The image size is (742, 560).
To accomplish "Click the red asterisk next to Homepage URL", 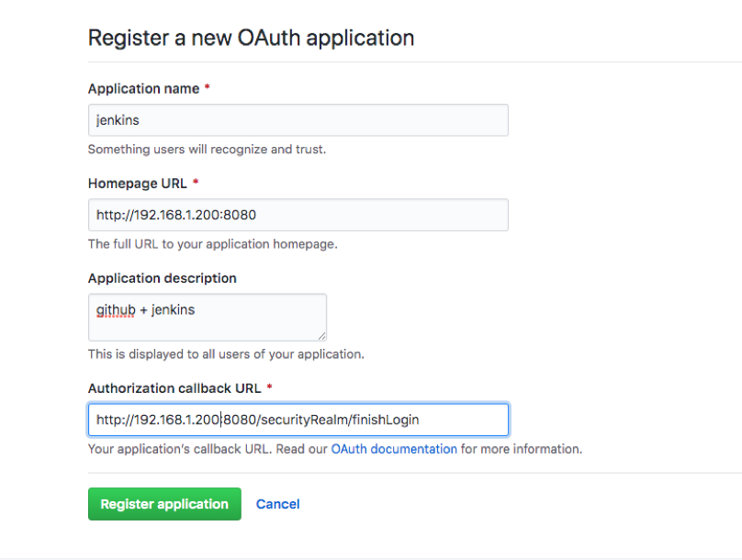I will (196, 184).
